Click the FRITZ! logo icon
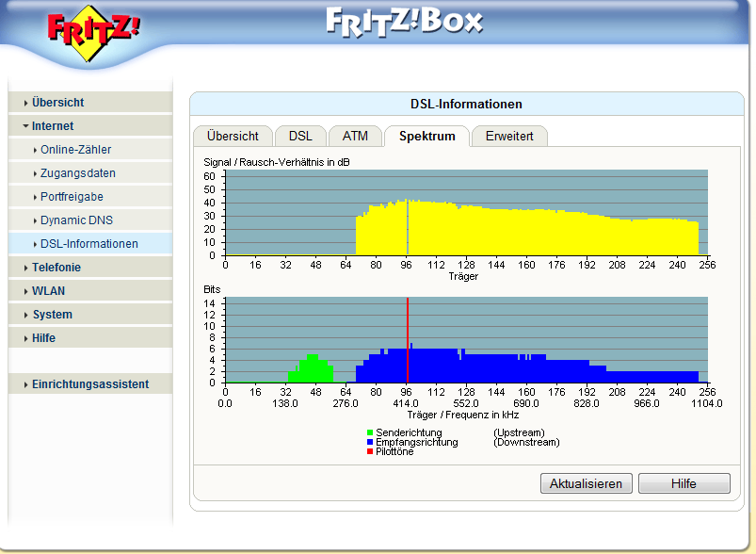 tap(93, 33)
